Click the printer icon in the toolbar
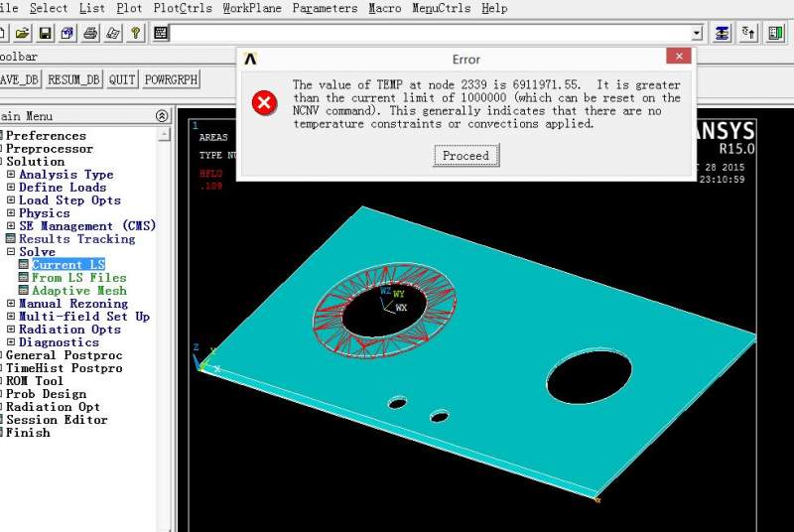The image size is (794, 532). (90, 34)
